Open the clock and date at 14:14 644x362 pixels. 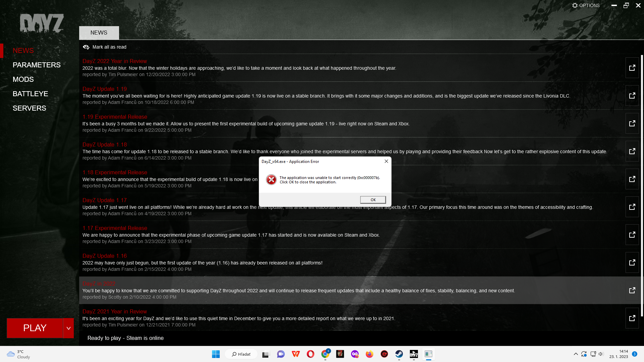click(x=619, y=354)
